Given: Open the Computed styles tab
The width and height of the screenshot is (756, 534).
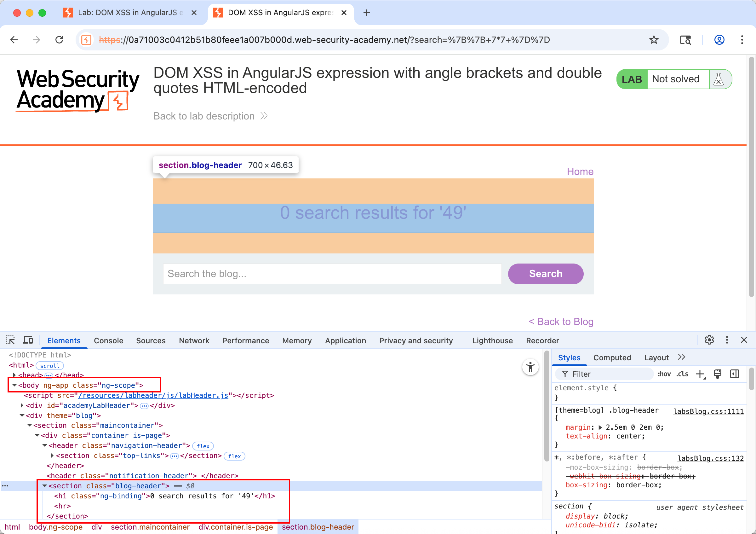Looking at the screenshot, I should 612,357.
